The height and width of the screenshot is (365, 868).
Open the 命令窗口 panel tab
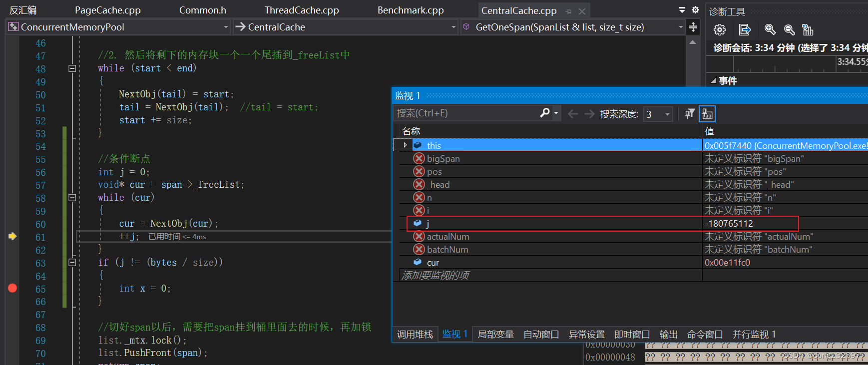(705, 334)
